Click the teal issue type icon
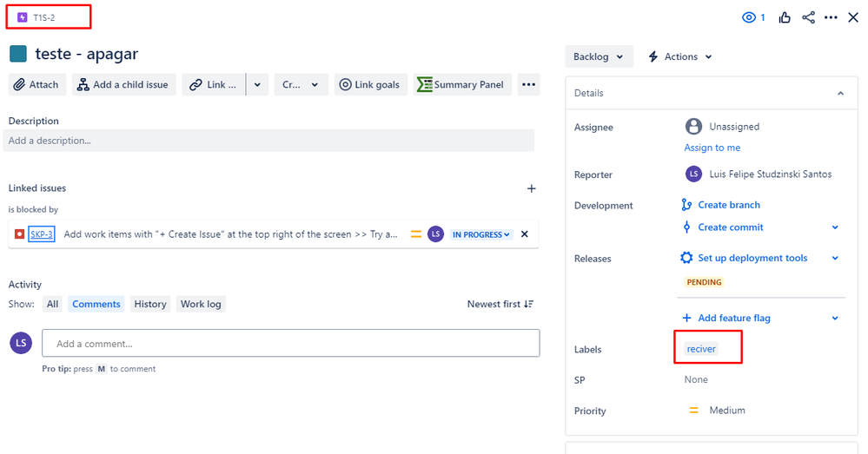 [x=18, y=54]
